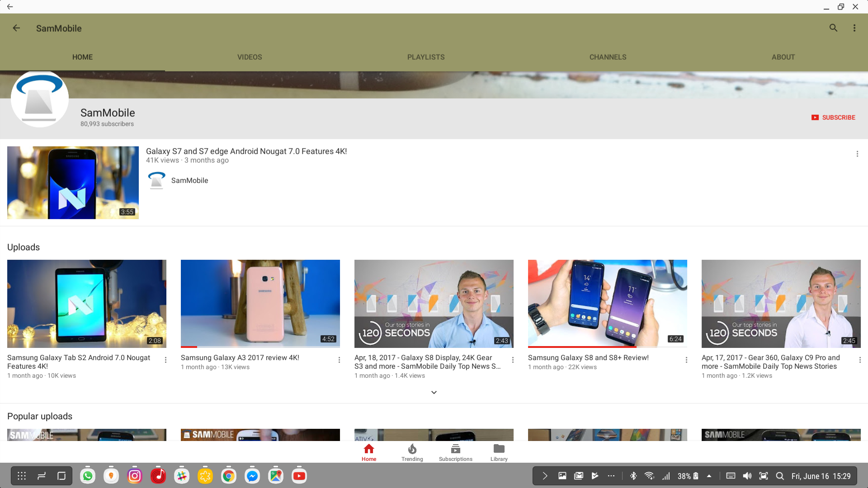The height and width of the screenshot is (488, 868).
Task: Open Subscriptions in the bottom navigation
Action: (455, 452)
